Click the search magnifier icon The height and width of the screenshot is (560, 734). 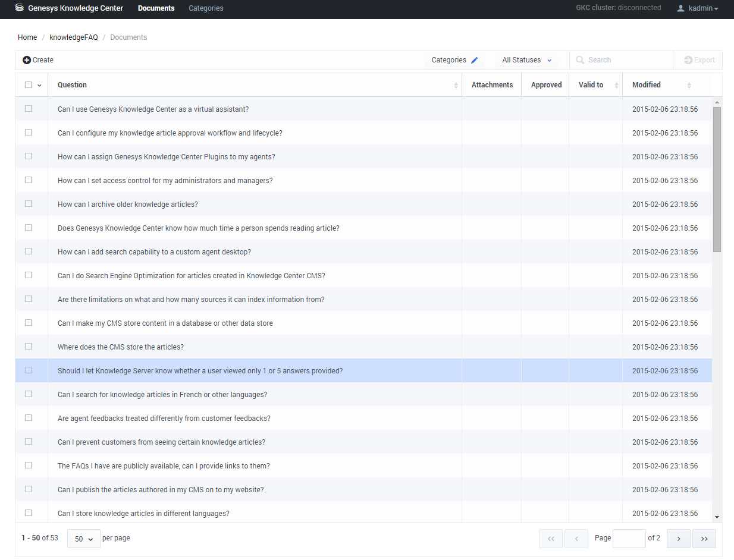(580, 60)
